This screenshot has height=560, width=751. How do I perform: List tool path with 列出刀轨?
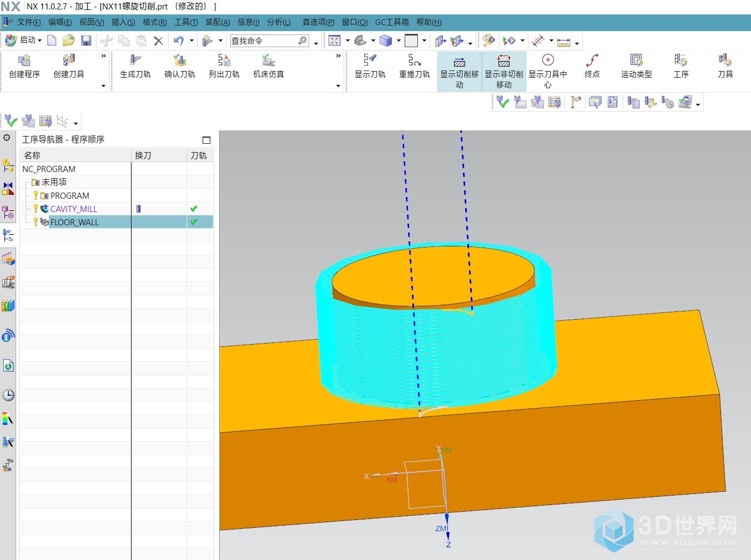click(x=224, y=66)
